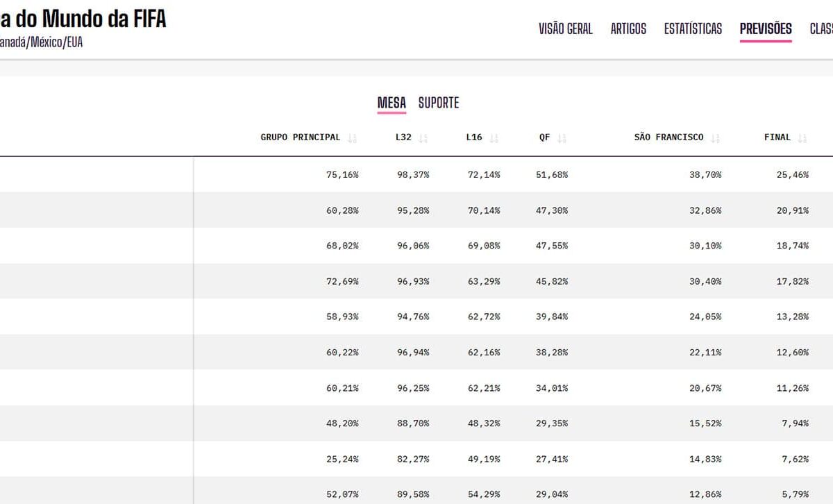Viewport: 833px width, 504px height.
Task: Open the Visão Geral menu item
Action: tap(566, 28)
